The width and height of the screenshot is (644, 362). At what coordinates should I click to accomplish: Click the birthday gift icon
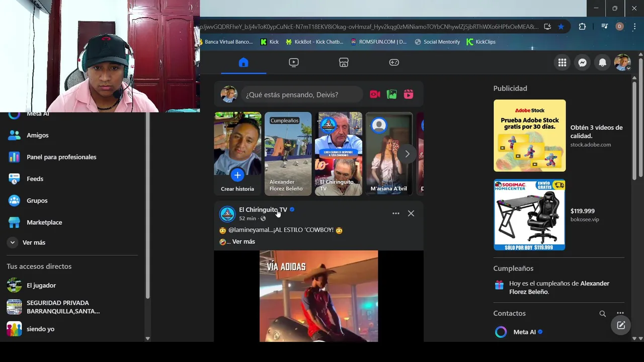[x=499, y=285]
